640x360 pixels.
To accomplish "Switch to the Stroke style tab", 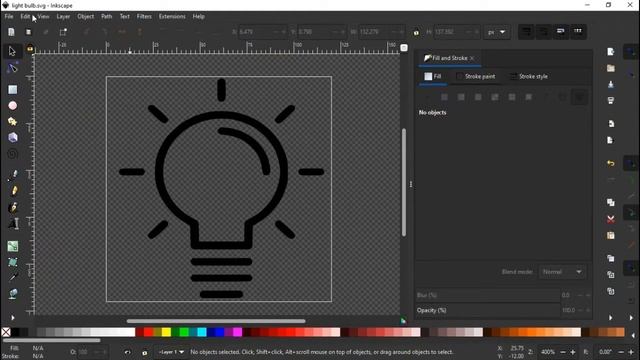I will click(529, 76).
